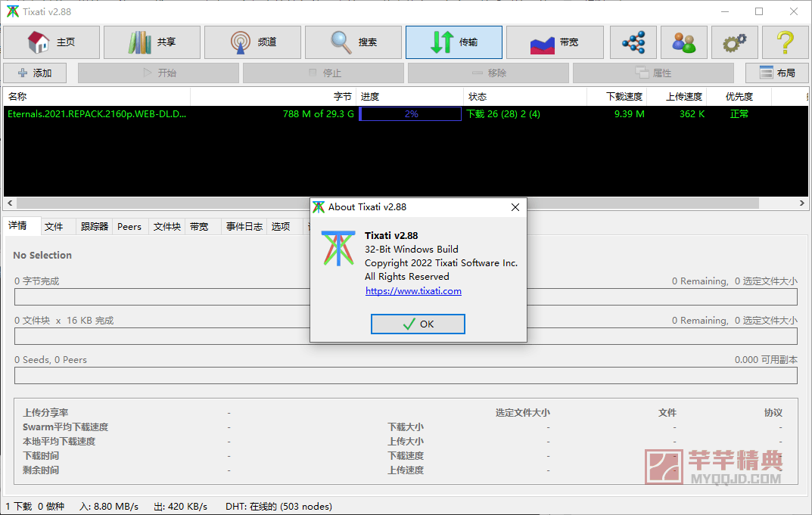
Task: Sort by the 进度 column header
Action: tap(409, 97)
